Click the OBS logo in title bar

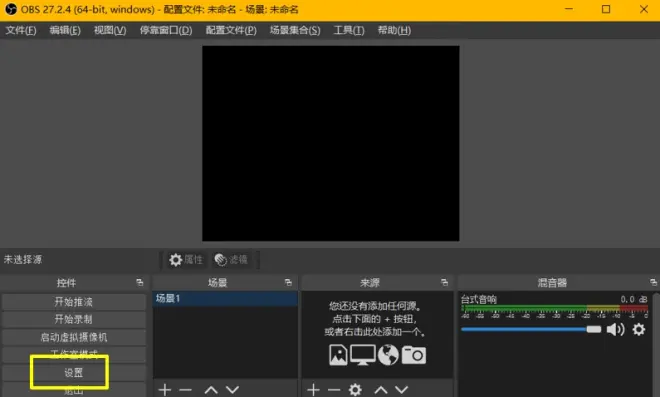[11, 9]
